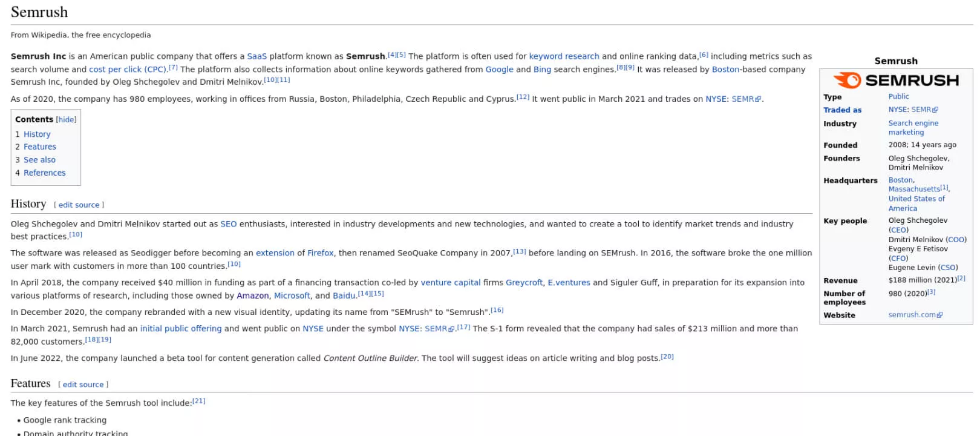Open citation [17] after NYSE: SEMR
The image size is (980, 436).
(463, 328)
